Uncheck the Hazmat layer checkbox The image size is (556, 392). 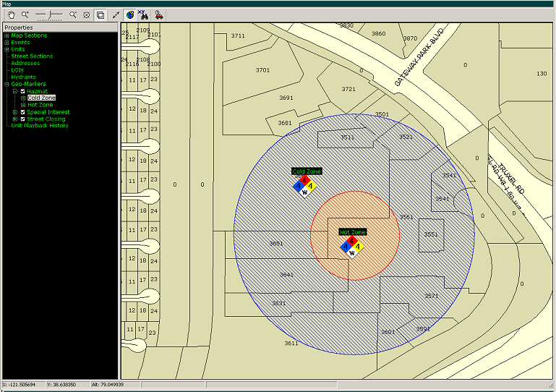[22, 91]
